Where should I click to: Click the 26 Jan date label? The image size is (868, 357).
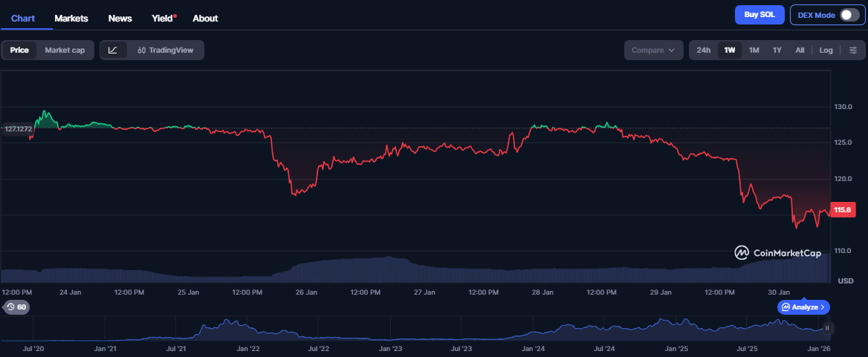click(x=306, y=292)
